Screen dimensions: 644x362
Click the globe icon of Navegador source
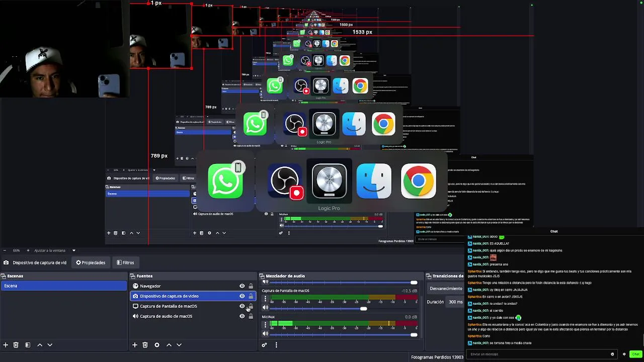tap(135, 286)
